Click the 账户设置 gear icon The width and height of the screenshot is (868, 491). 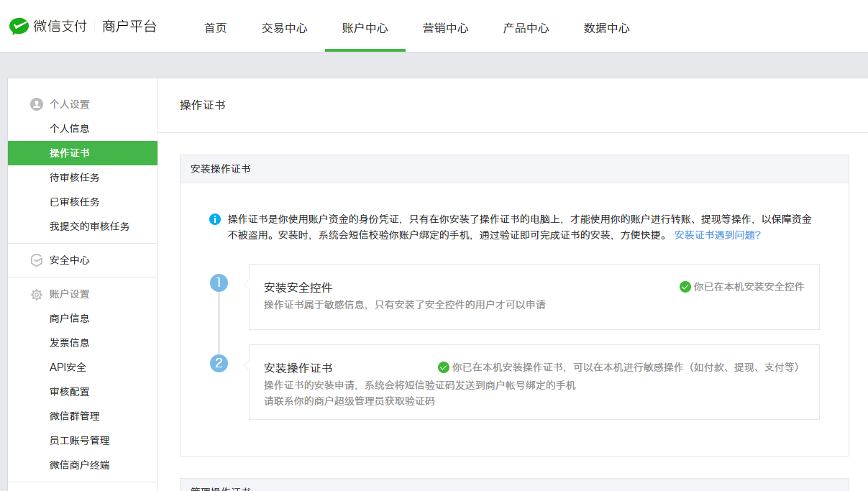tap(37, 294)
